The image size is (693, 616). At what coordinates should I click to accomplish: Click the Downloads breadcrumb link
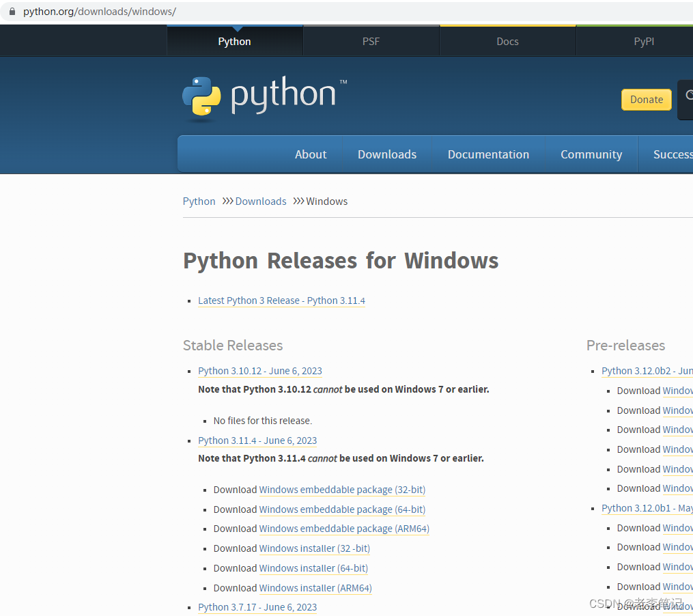pyautogui.click(x=261, y=201)
